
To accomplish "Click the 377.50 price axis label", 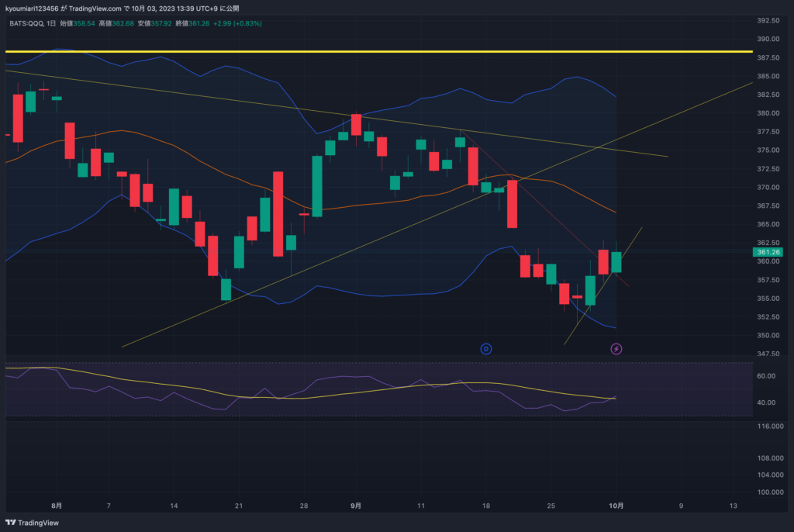I will click(x=768, y=132).
